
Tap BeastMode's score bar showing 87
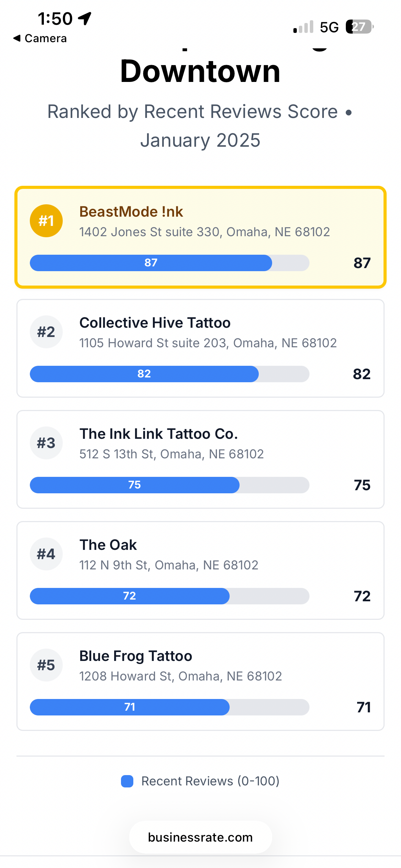tap(151, 263)
